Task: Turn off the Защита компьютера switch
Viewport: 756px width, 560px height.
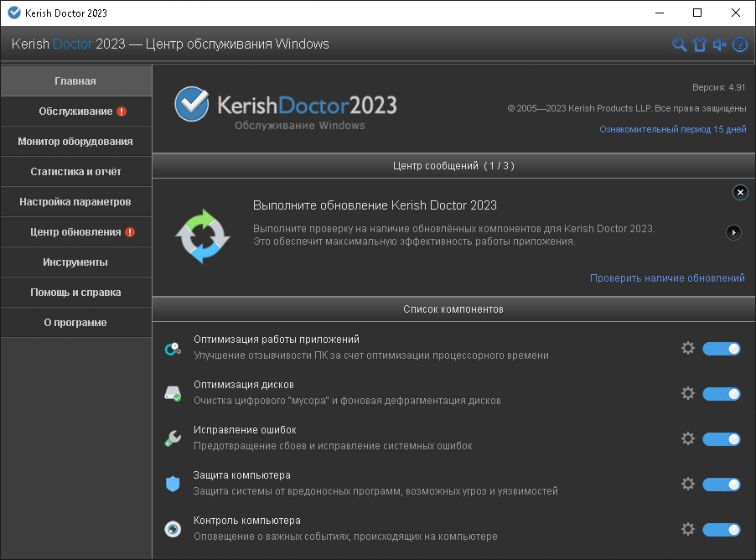Action: pyautogui.click(x=721, y=484)
